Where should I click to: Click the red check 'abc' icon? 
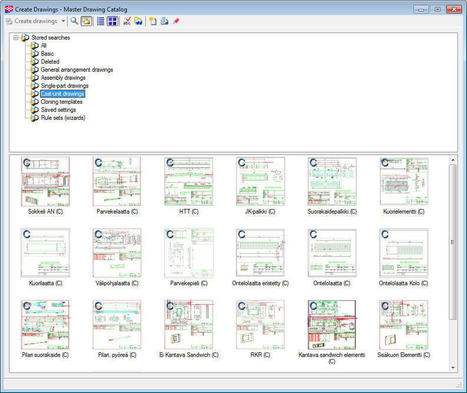[127, 21]
